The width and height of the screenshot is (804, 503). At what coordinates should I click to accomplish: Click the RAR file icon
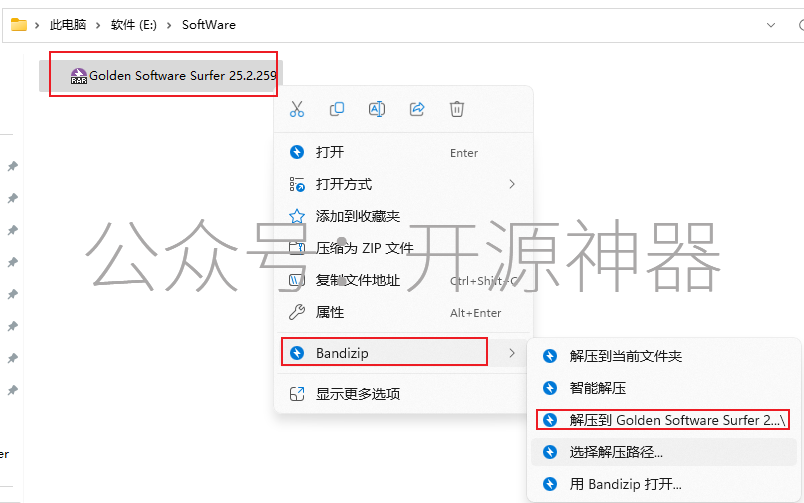(78, 76)
